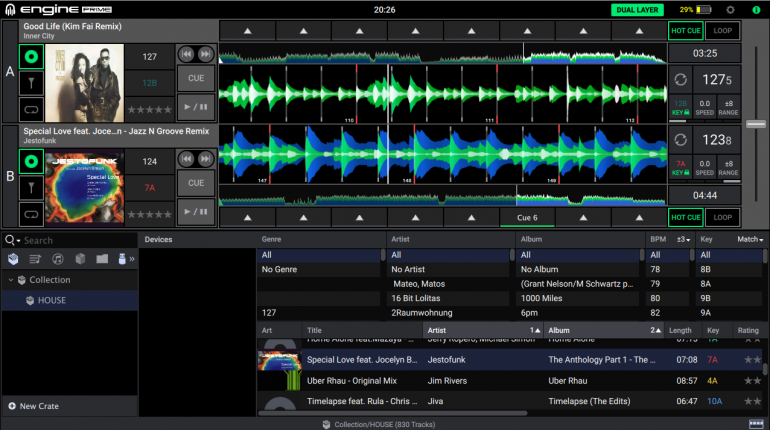Viewport: 770px width, 430px height.
Task: Skip to previous track on Deck B
Action: click(x=186, y=159)
